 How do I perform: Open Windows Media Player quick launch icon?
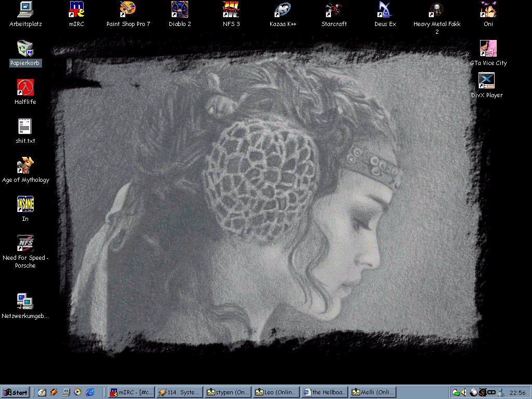tap(78, 393)
